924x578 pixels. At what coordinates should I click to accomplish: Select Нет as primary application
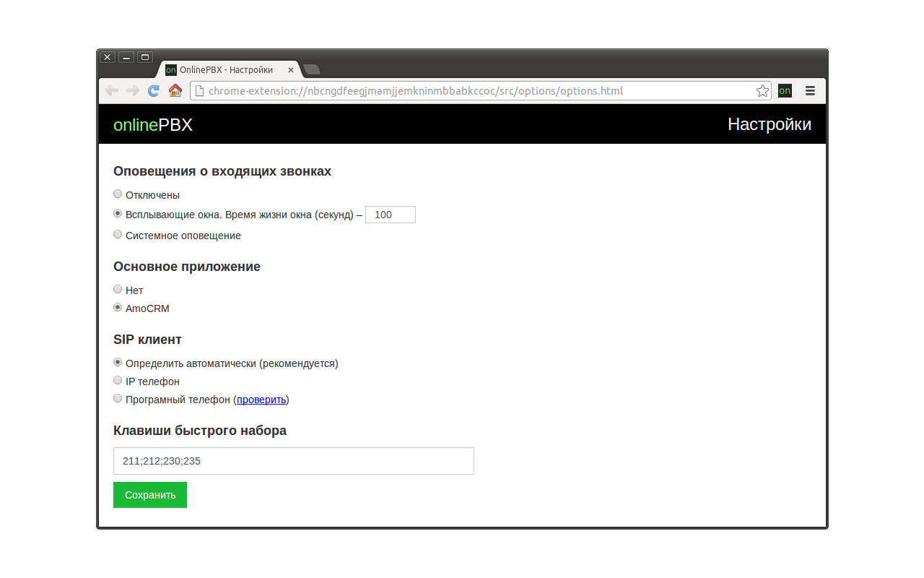[118, 288]
